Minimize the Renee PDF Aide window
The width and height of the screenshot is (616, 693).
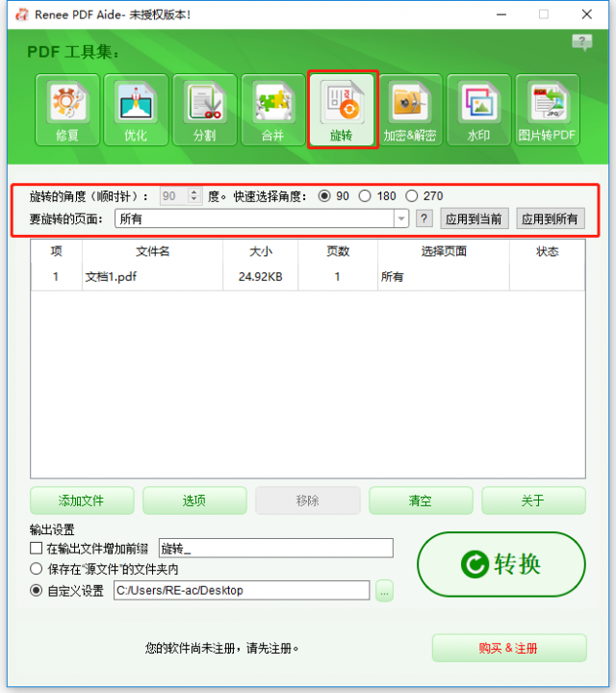501,14
